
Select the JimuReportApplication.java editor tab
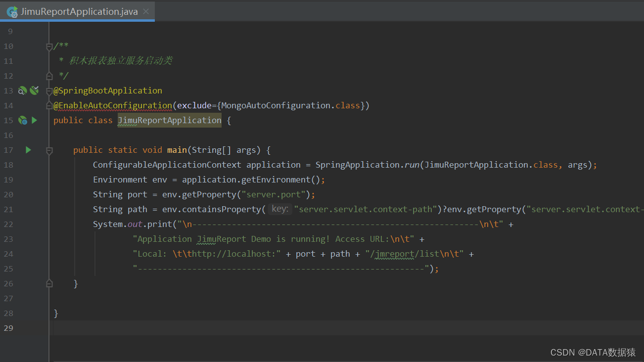tap(78, 11)
